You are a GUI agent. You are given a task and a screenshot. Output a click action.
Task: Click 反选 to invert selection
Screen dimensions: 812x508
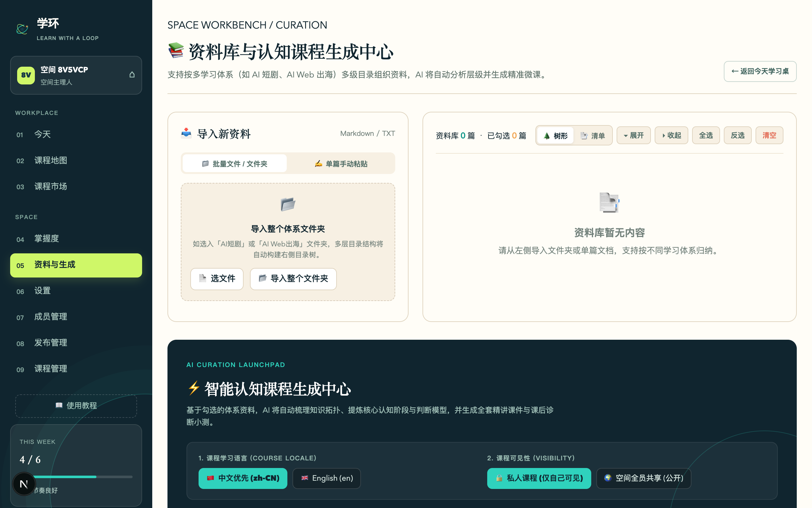[x=737, y=135]
